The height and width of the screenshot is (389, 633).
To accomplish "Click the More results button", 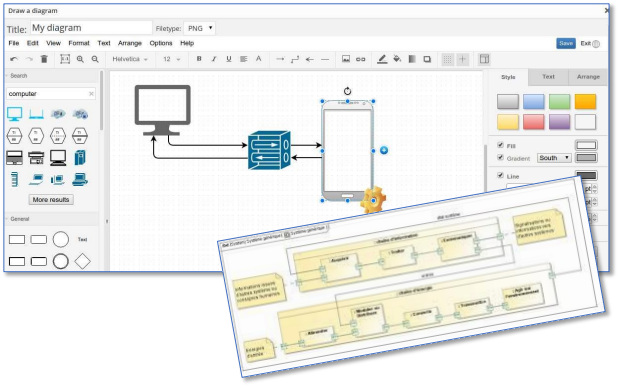I will click(51, 199).
